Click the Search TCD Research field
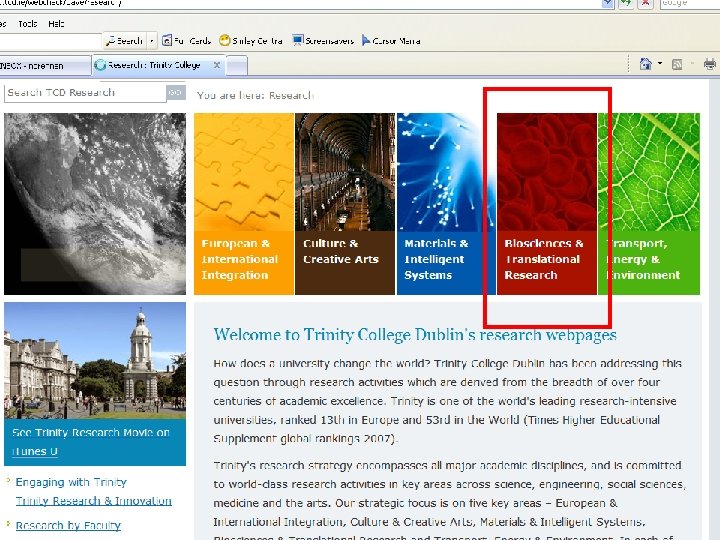The image size is (720, 540). (x=85, y=93)
